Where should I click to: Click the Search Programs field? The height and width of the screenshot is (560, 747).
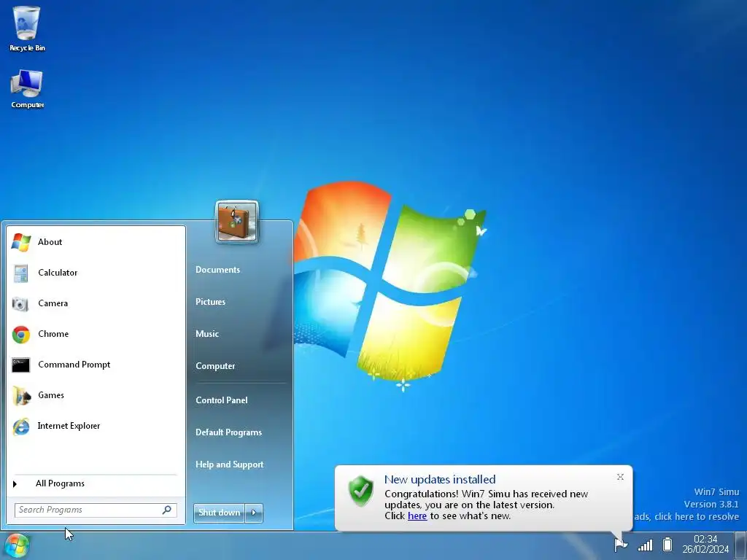click(x=96, y=510)
